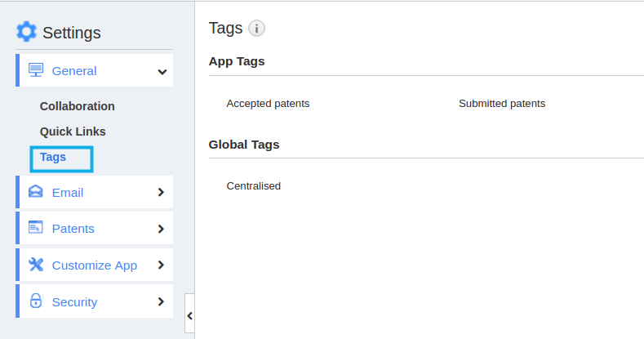Expand the Customize App section arrow
The image size is (644, 339).
click(161, 265)
